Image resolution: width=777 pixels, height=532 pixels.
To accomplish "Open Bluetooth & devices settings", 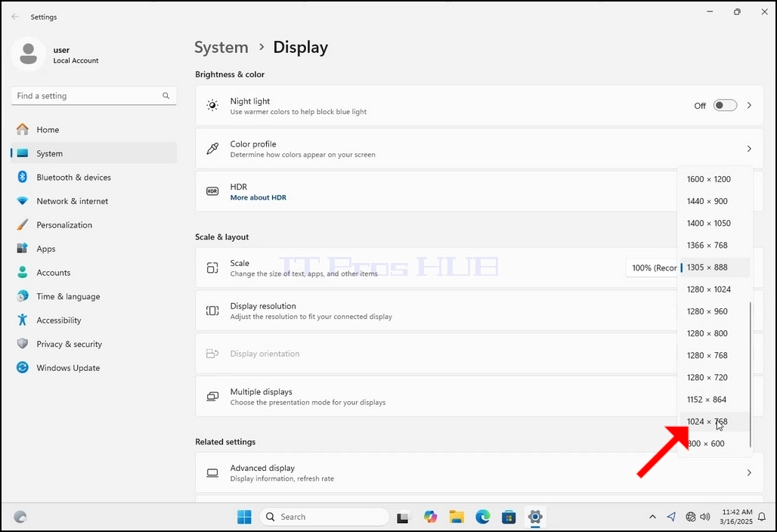I will [x=94, y=177].
